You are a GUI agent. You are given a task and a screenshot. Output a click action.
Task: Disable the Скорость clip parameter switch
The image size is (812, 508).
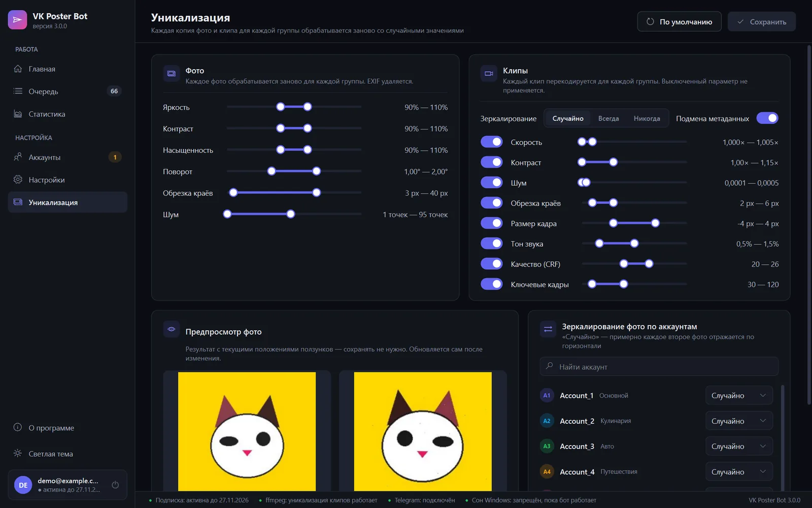[492, 142]
